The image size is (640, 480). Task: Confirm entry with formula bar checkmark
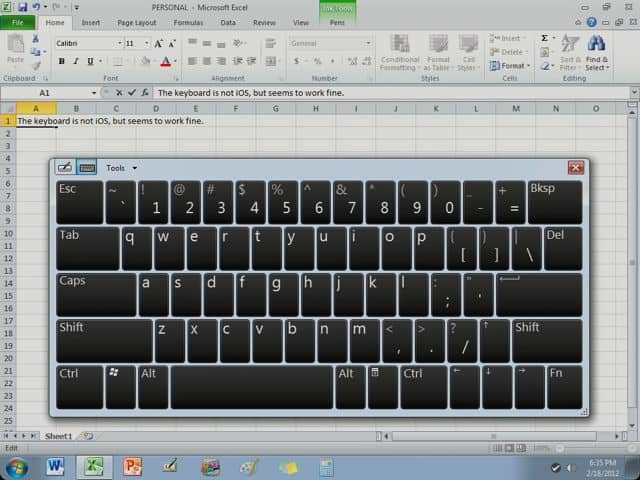tap(131, 93)
